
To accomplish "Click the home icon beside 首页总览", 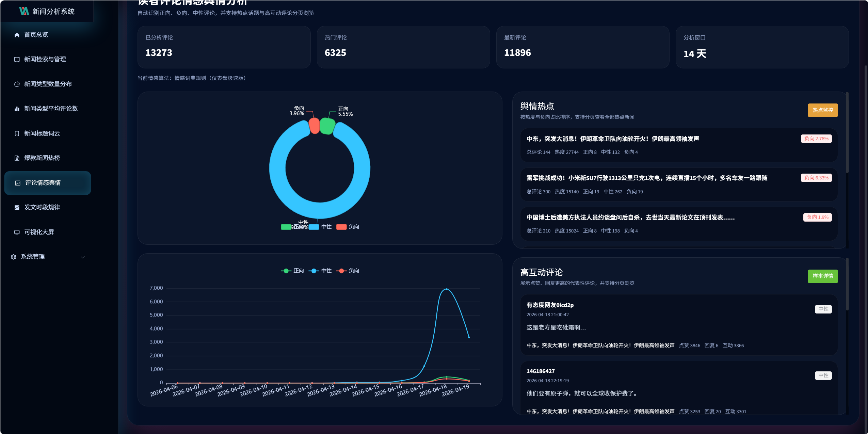I will [17, 35].
